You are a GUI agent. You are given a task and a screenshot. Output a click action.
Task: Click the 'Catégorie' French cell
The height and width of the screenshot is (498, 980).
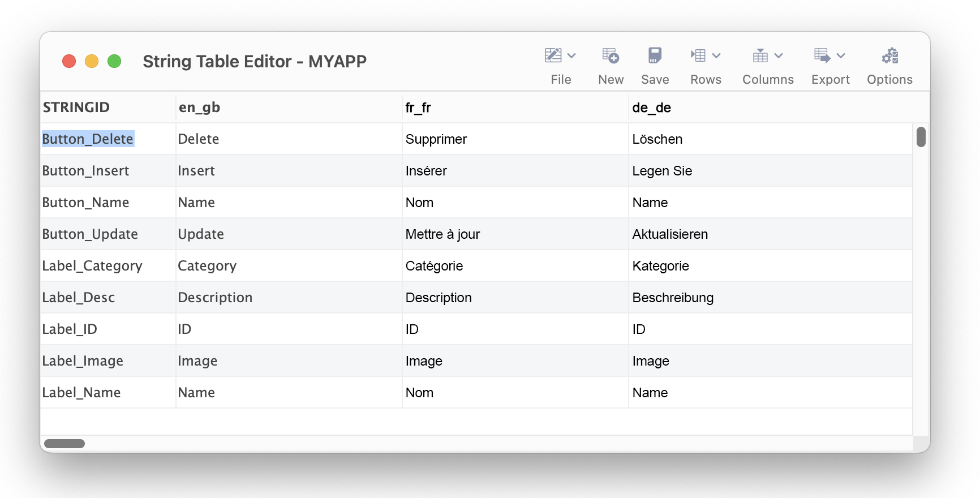tap(515, 265)
